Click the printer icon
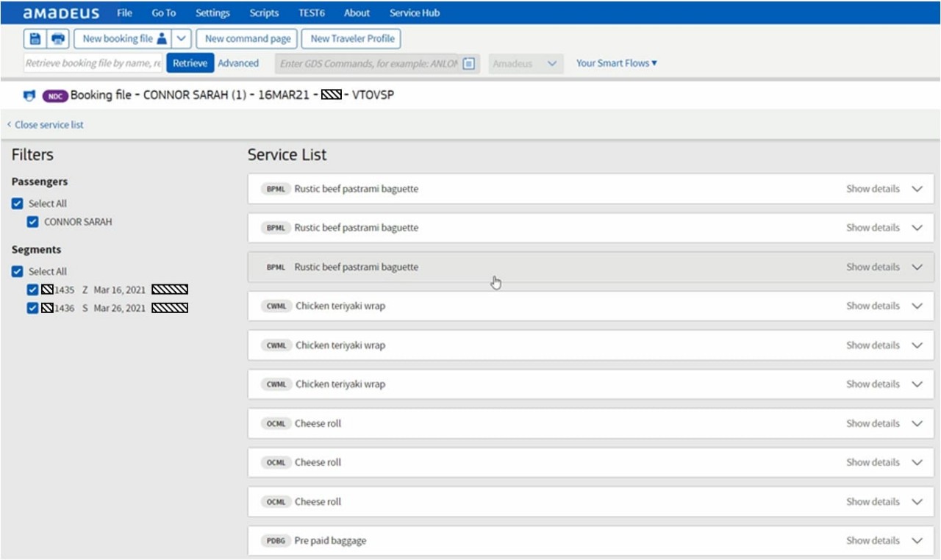This screenshot has width=941, height=560. click(x=58, y=39)
